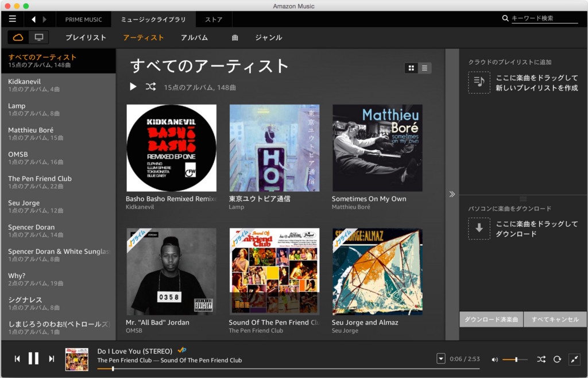Adjust the volume slider
588x378 pixels.
click(x=515, y=360)
